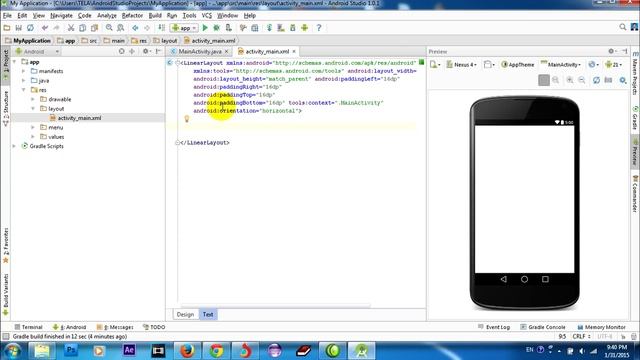
Task: Start debugging with the bug icon
Action: point(217,28)
